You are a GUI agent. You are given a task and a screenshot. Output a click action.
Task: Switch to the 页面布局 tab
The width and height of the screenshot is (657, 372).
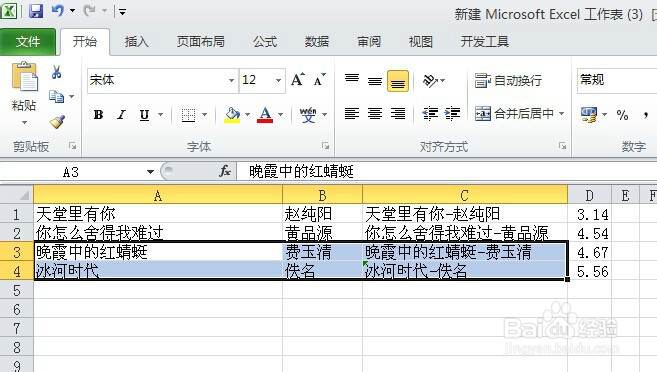201,41
